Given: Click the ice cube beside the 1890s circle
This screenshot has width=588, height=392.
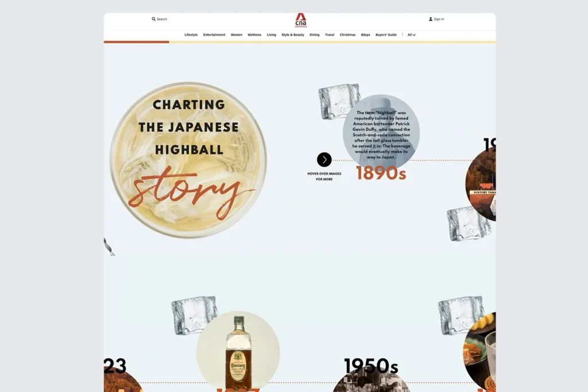Looking at the screenshot, I should 339,102.
